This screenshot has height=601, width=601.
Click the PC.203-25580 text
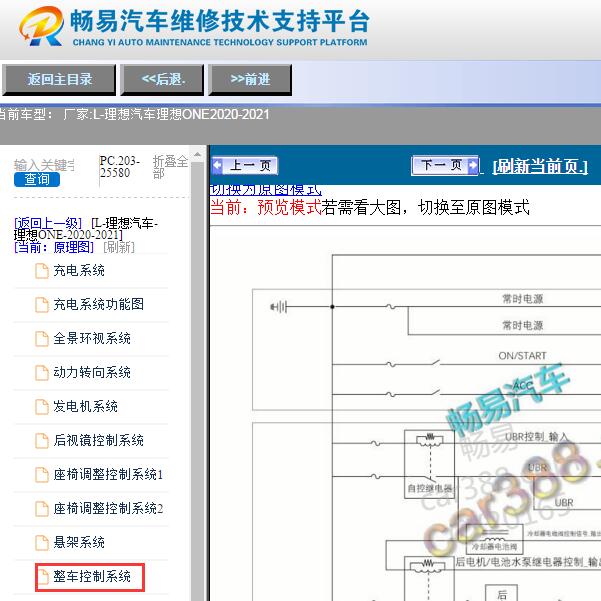click(120, 166)
